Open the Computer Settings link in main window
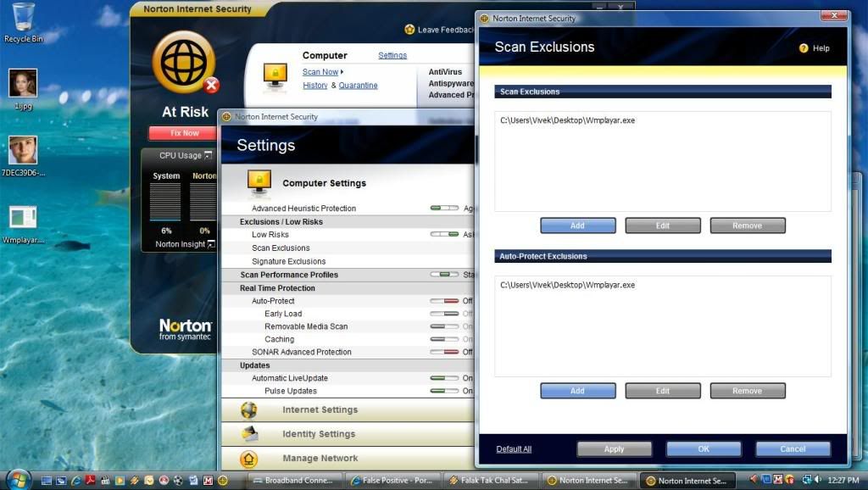This screenshot has height=490, width=868. tap(392, 55)
